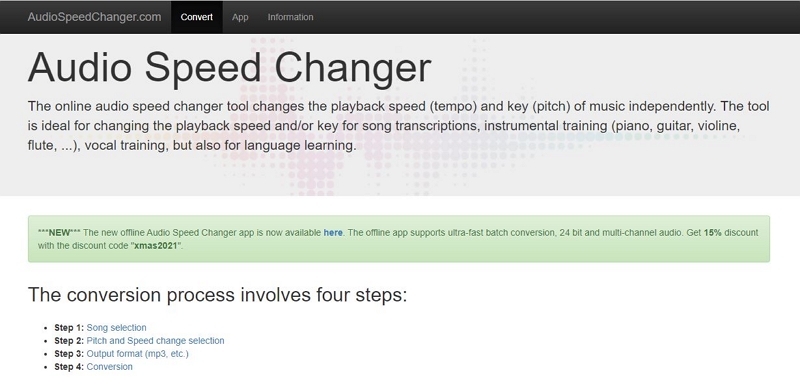Click the bold 'Step 4:' label
800x377 pixels.
tap(69, 367)
